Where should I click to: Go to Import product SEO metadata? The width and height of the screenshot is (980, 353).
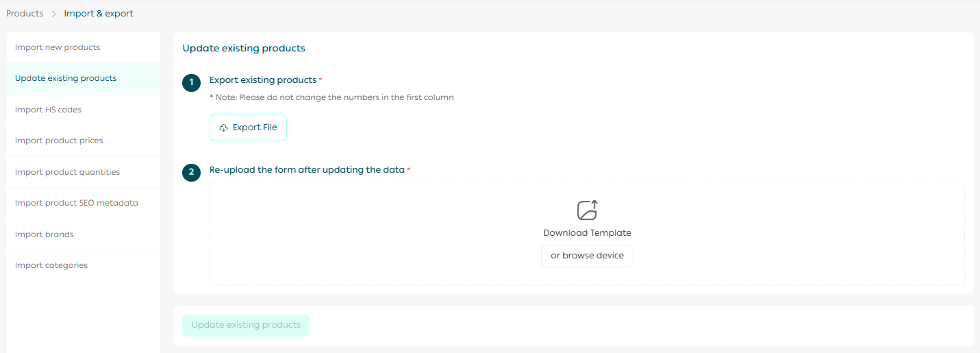[76, 203]
